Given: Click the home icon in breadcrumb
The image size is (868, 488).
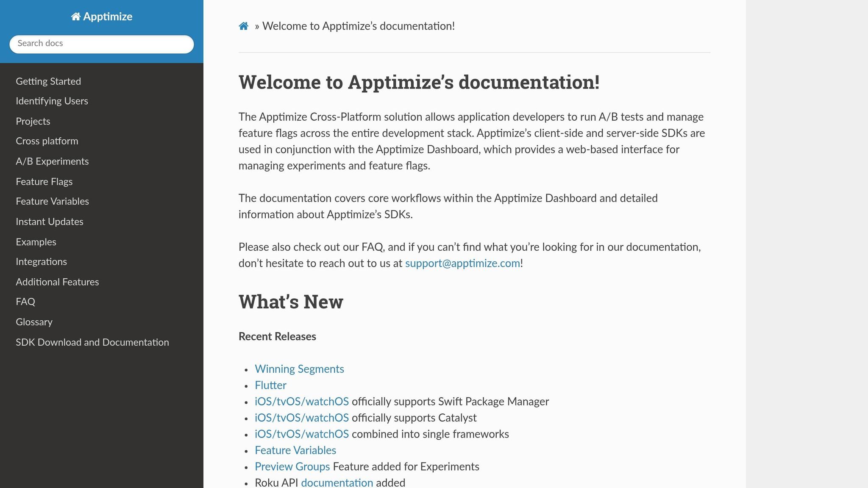Looking at the screenshot, I should click(x=243, y=26).
